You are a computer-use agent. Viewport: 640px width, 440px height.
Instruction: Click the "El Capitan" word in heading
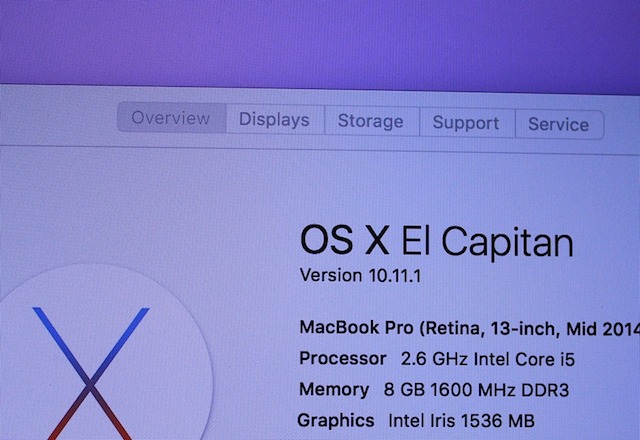tap(488, 243)
